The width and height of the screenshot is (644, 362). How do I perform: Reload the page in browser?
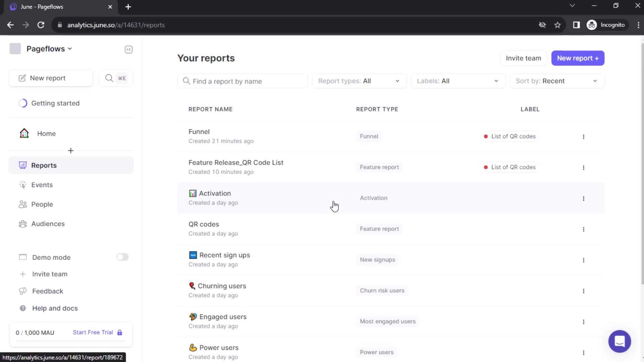tap(41, 25)
